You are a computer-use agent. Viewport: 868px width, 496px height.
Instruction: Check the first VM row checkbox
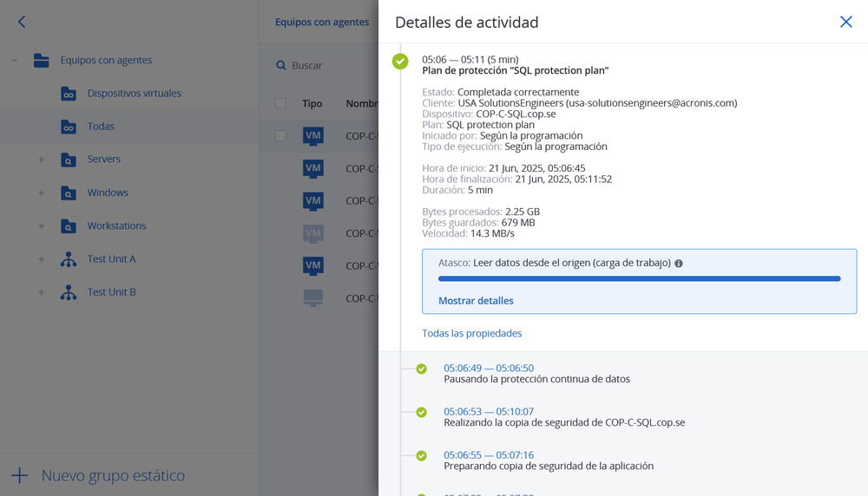(x=280, y=135)
